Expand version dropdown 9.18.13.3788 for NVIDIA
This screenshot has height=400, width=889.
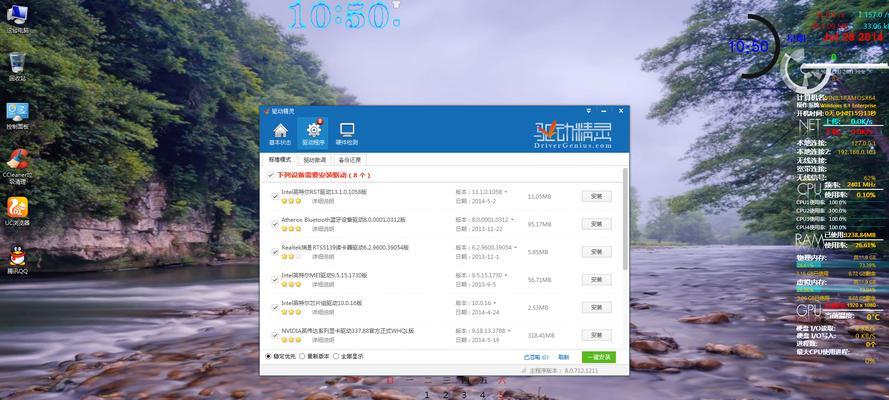click(x=509, y=331)
